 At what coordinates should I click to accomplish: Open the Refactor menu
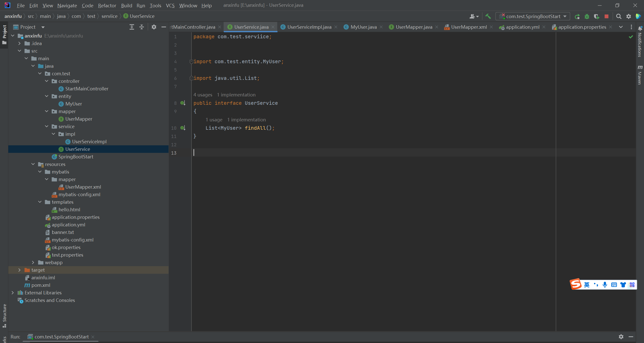(x=107, y=5)
